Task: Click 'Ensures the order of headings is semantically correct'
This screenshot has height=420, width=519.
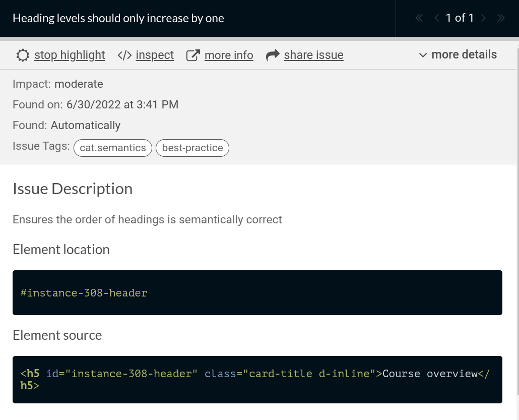Action: tap(147, 220)
